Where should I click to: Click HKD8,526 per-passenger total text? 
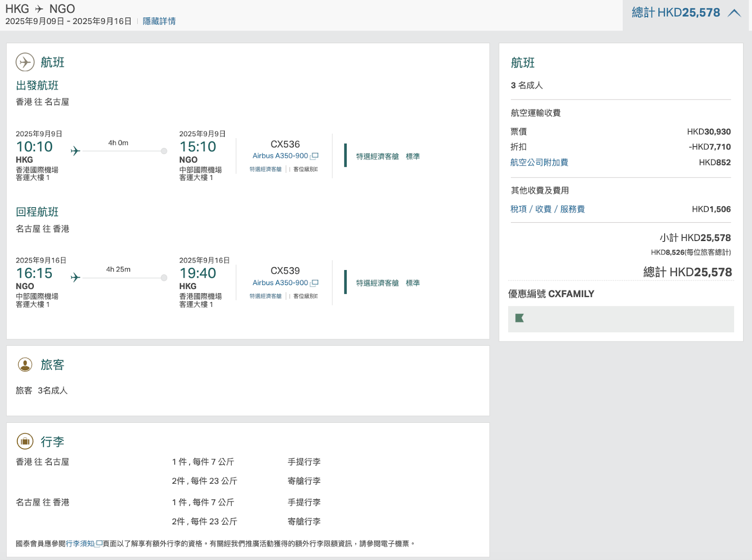pyautogui.click(x=691, y=252)
